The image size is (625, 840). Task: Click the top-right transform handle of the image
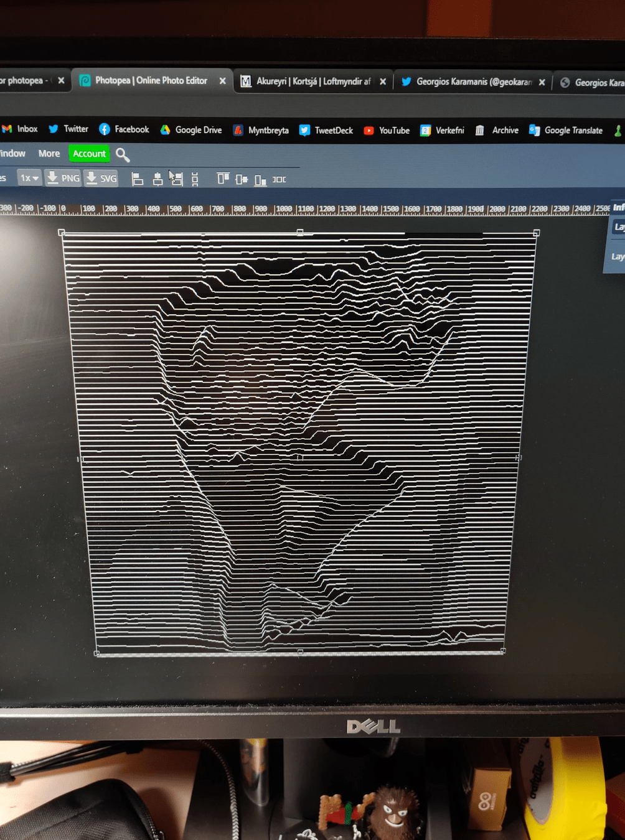point(537,233)
